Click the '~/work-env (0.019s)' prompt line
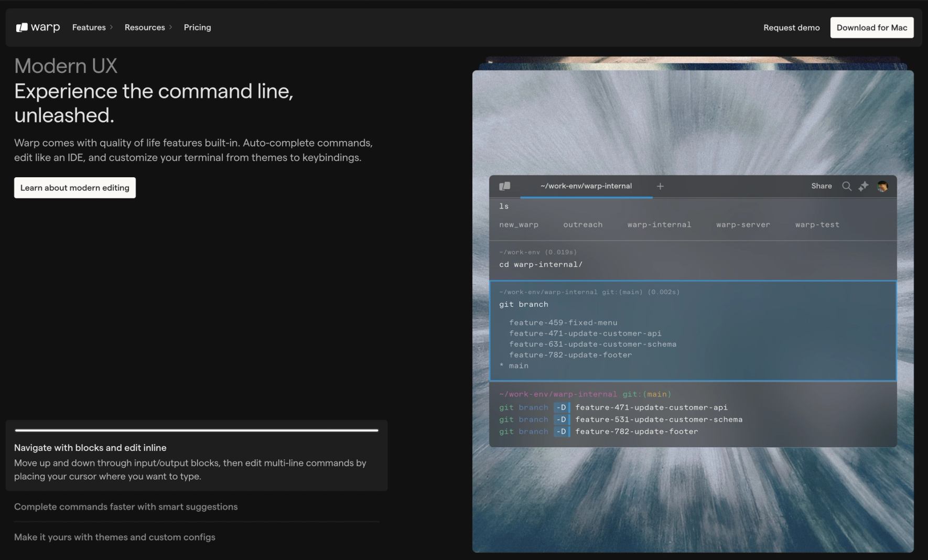Viewport: 928px width, 560px height. tap(538, 252)
